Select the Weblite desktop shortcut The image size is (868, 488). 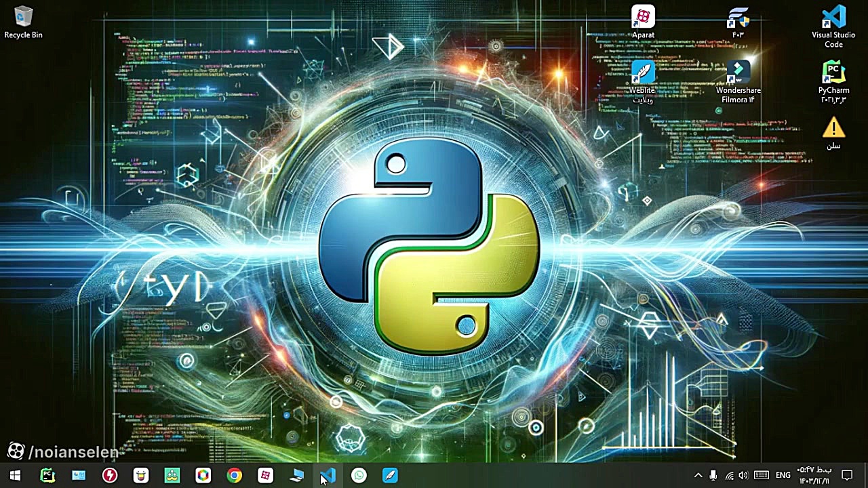(642, 82)
